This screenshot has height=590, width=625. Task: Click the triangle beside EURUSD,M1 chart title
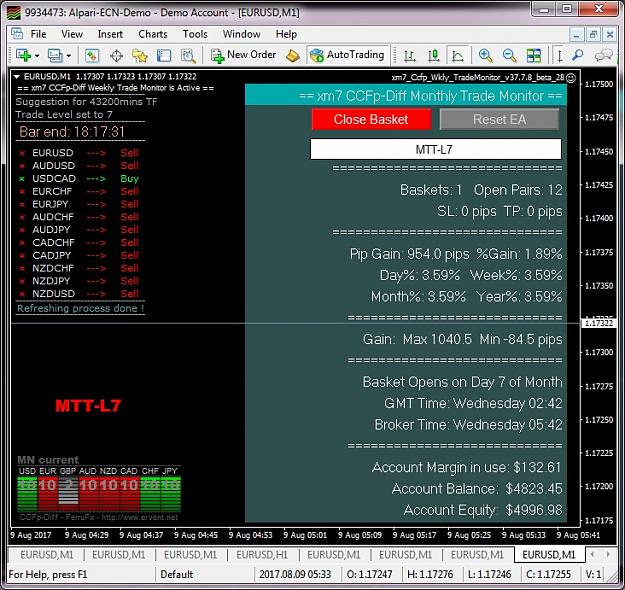(x=17, y=76)
